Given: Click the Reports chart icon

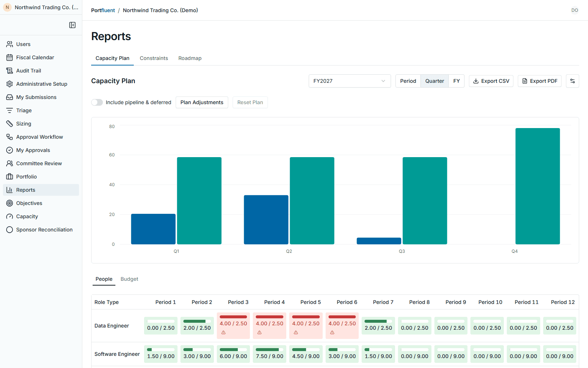Looking at the screenshot, I should 10,190.
